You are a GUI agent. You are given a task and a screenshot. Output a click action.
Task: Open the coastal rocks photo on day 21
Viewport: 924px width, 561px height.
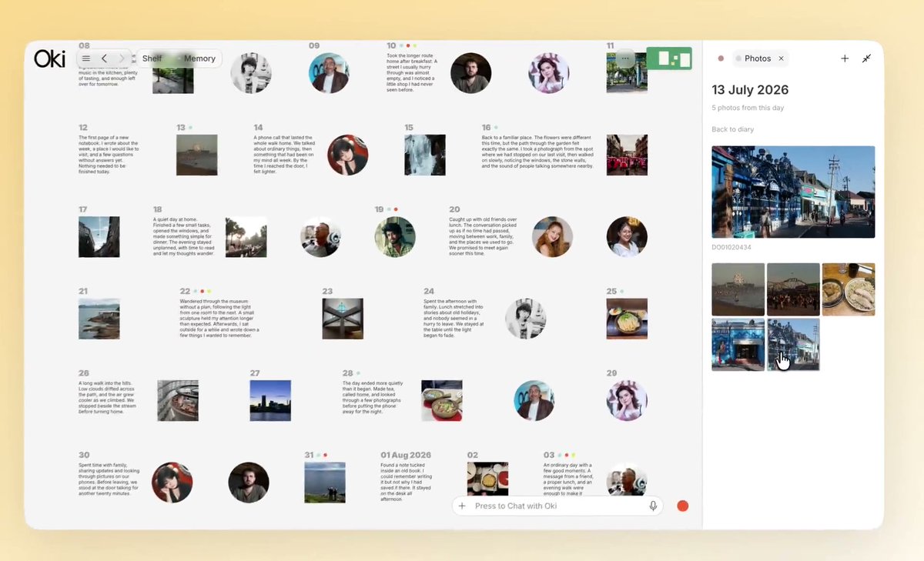99,319
